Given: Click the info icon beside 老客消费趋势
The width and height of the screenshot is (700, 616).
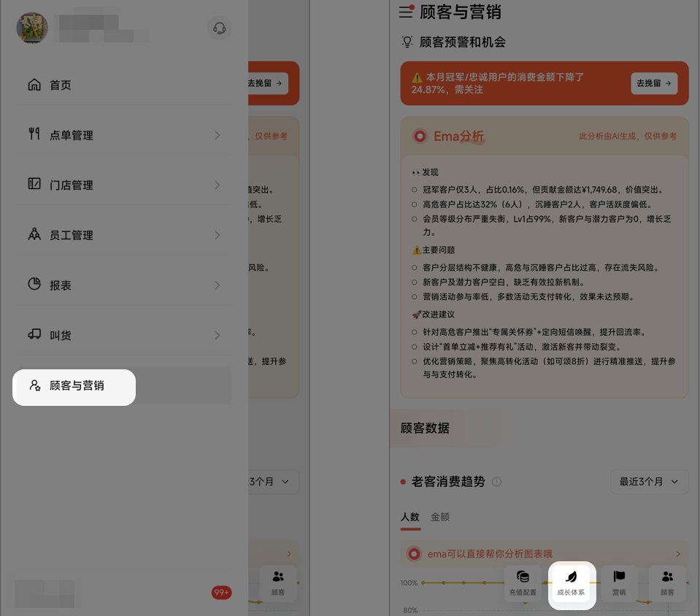Looking at the screenshot, I should coord(497,482).
